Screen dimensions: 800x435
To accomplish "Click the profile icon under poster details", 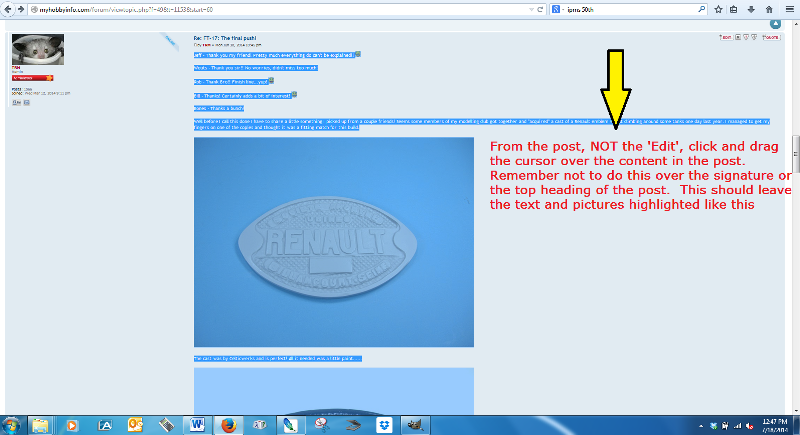I will [x=17, y=103].
